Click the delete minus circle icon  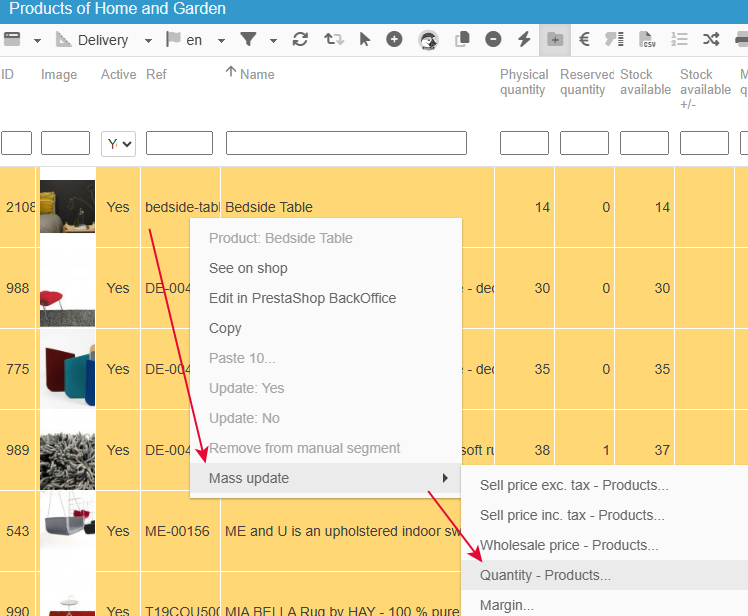493,39
